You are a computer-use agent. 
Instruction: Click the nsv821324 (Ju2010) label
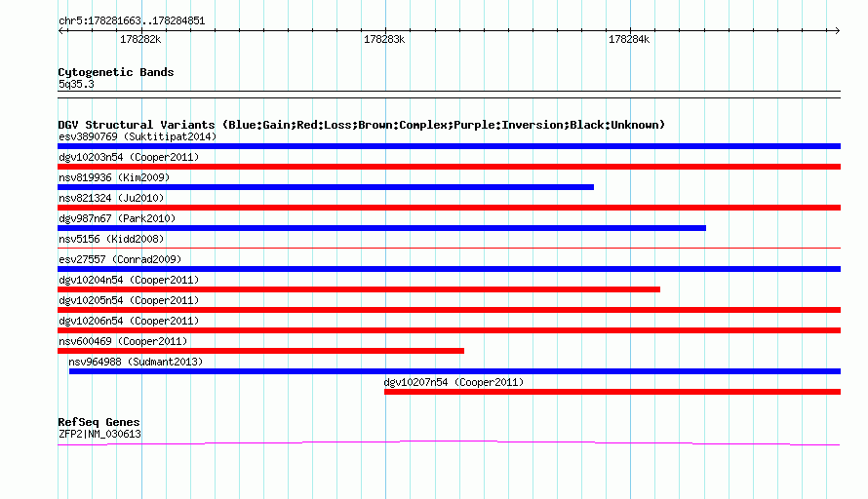click(x=111, y=198)
